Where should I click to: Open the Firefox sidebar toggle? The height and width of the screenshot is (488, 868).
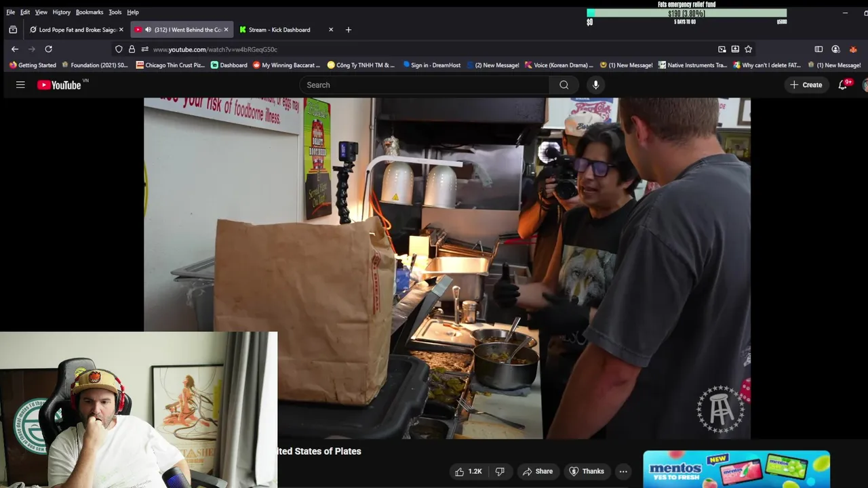(818, 49)
